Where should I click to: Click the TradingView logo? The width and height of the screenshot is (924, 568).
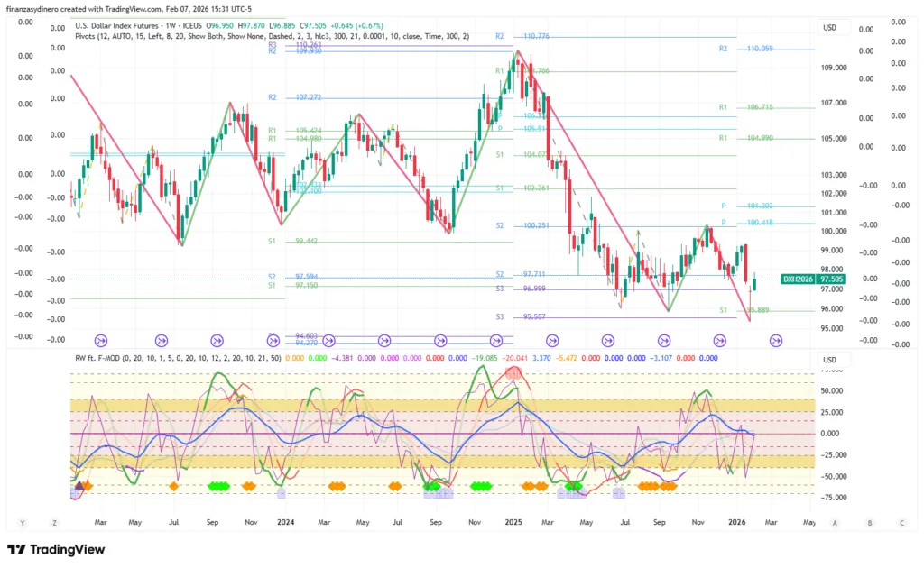point(56,549)
